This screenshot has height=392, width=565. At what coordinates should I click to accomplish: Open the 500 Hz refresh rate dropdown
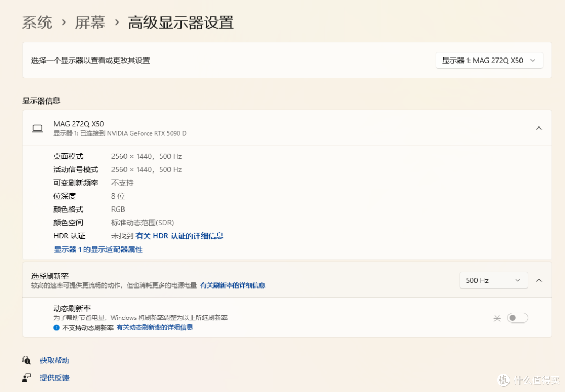click(493, 280)
